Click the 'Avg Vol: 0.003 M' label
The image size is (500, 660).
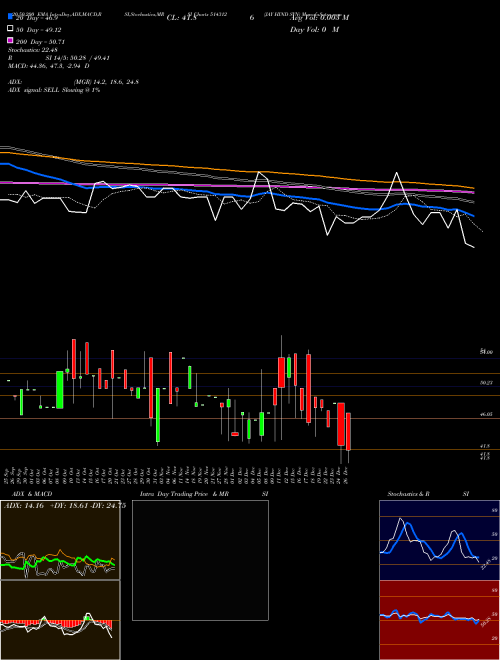[319, 18]
